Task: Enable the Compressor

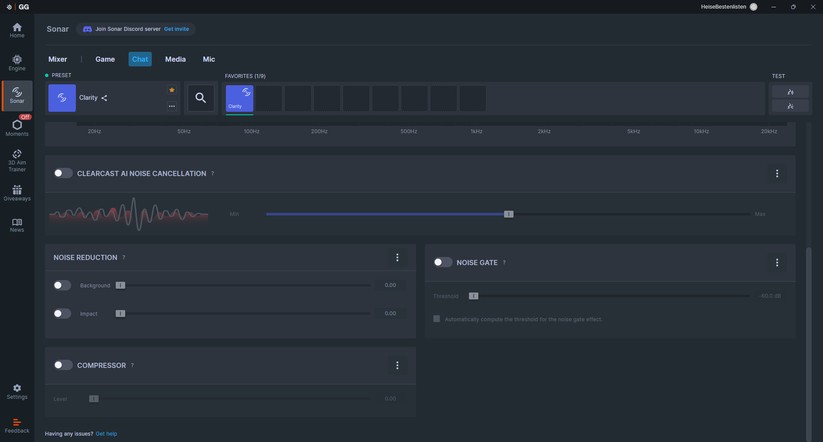Action: (x=63, y=365)
